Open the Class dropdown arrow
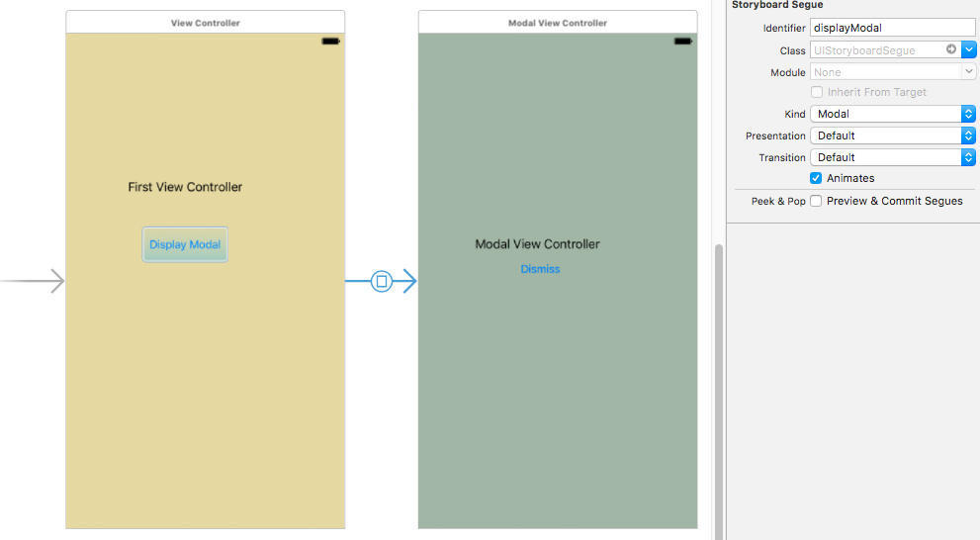 [x=969, y=49]
